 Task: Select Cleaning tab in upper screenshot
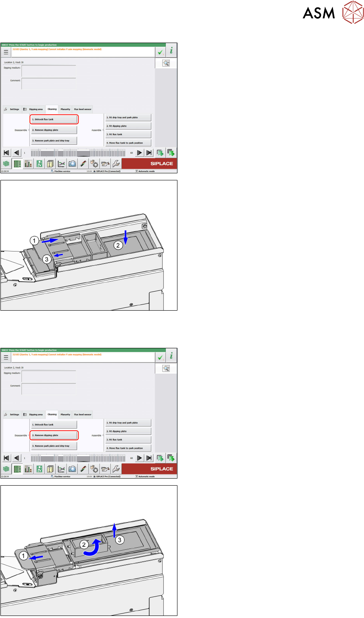tap(52, 109)
